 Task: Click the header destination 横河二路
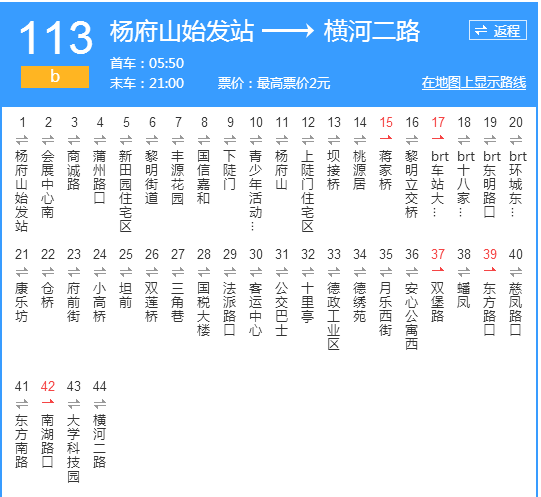click(x=372, y=31)
